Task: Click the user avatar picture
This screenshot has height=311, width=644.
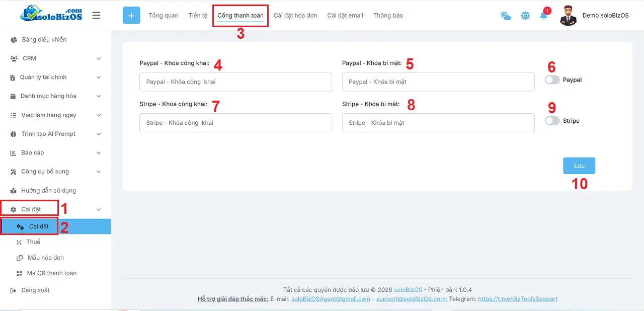Action: click(x=568, y=16)
